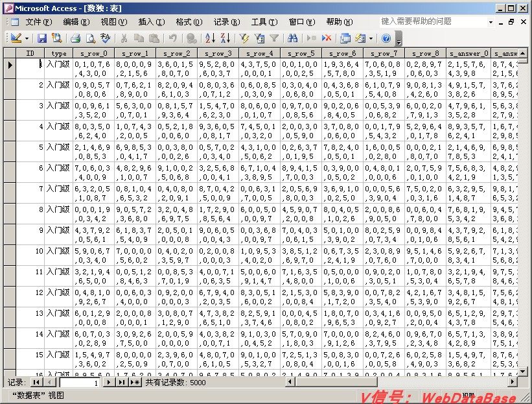Click the new object icon

point(360,38)
